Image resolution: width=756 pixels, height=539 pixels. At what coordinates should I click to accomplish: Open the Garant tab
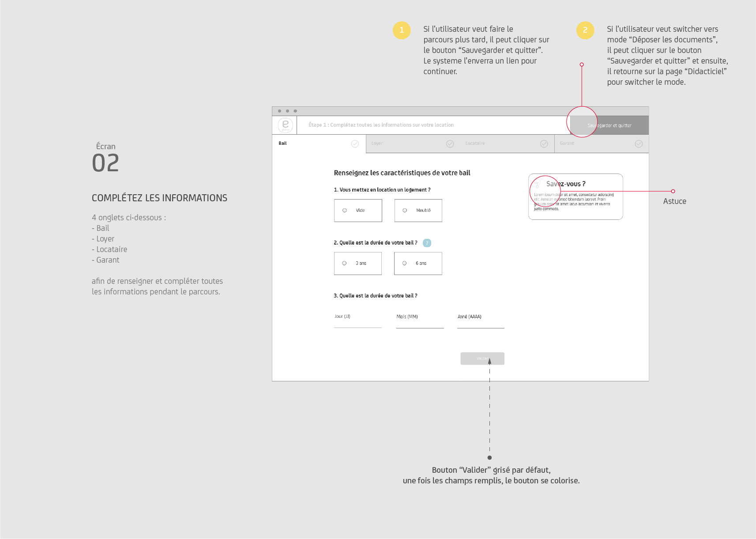(x=567, y=143)
